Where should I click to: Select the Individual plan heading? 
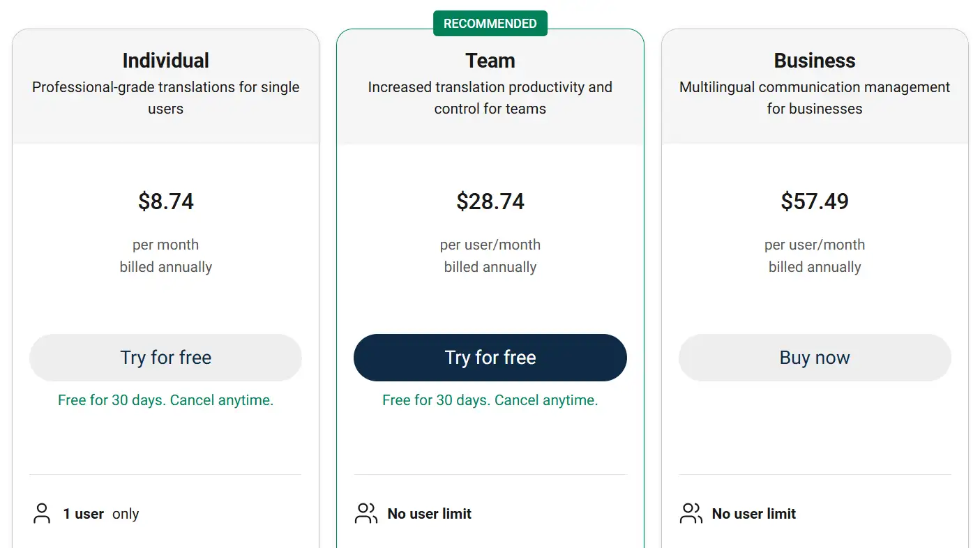point(165,61)
